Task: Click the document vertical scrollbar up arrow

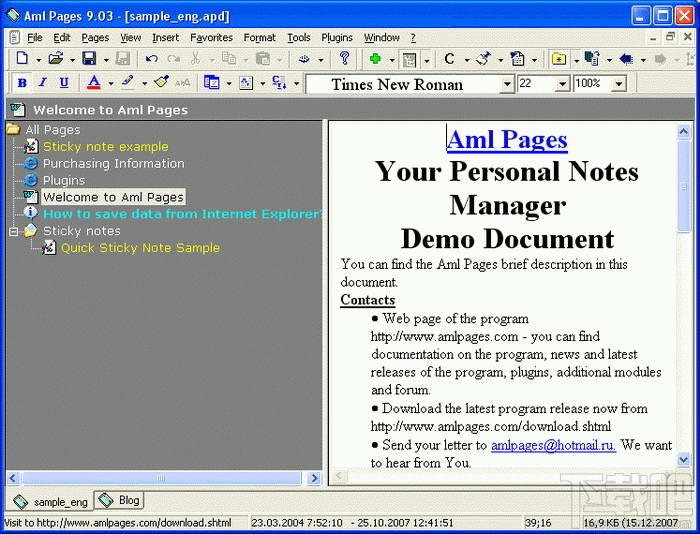Action: [684, 131]
